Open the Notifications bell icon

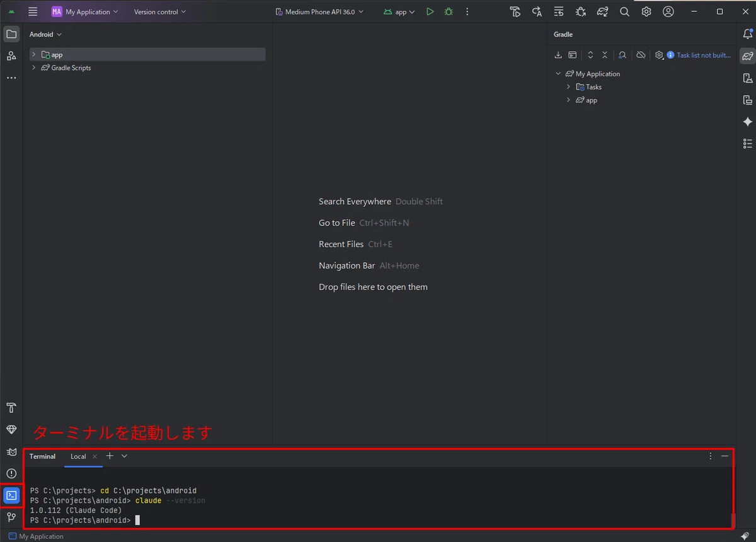click(x=748, y=34)
